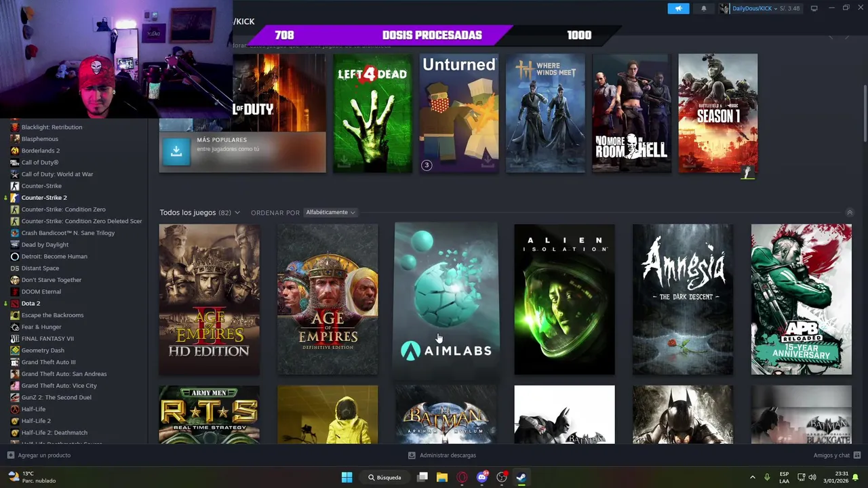Open the Left 4 Dead cover in carousel
This screenshot has height=488, width=868.
click(372, 113)
